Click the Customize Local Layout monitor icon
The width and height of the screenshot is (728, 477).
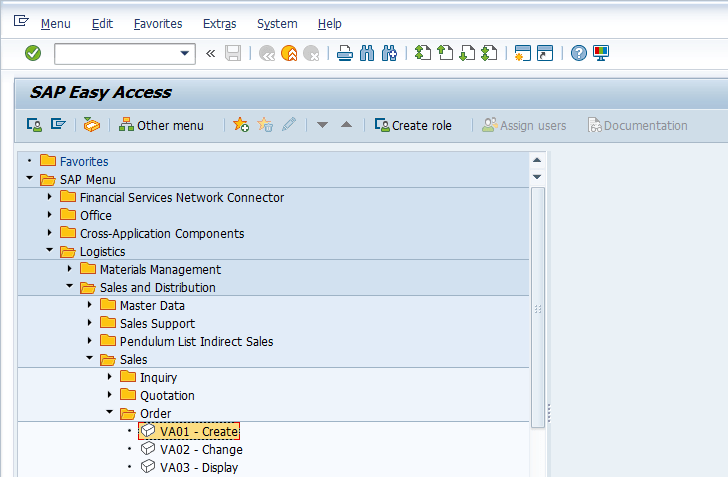point(601,54)
